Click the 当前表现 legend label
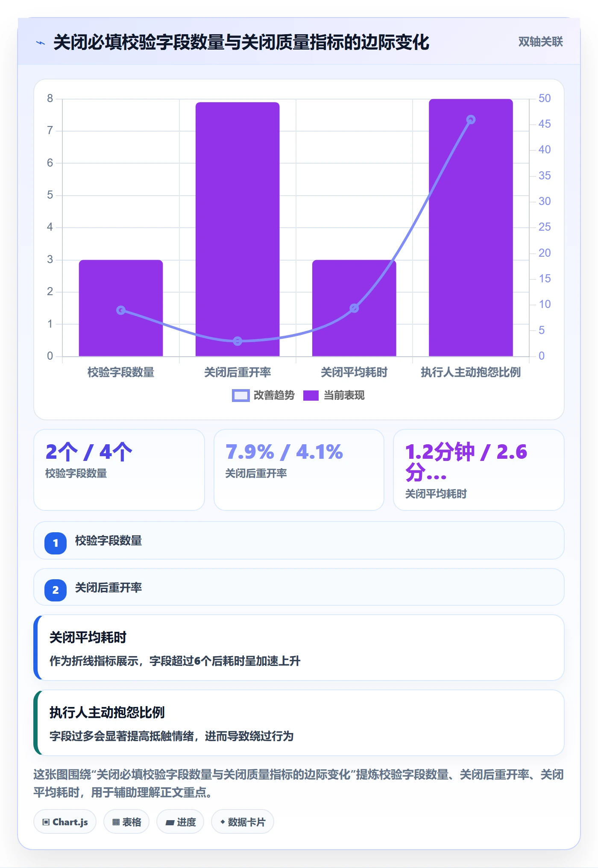 pyautogui.click(x=344, y=396)
